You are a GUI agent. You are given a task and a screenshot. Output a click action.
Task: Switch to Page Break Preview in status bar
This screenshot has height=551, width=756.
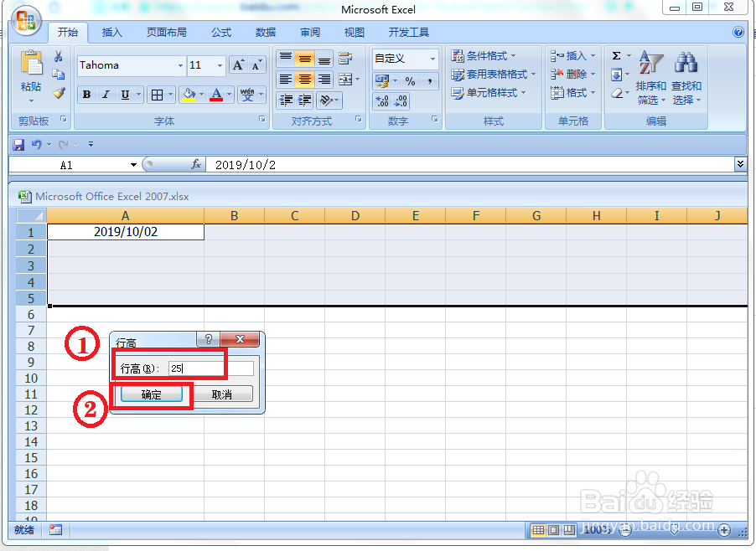[x=569, y=530]
